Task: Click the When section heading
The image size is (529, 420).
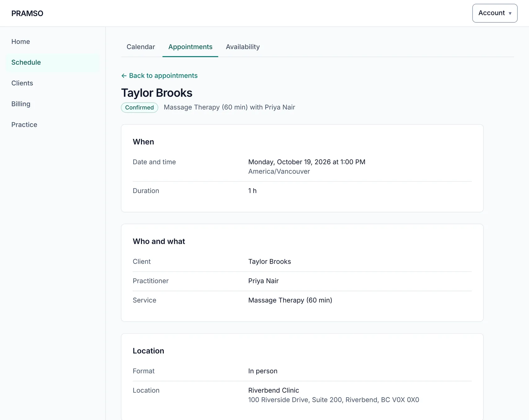Action: coord(143,142)
